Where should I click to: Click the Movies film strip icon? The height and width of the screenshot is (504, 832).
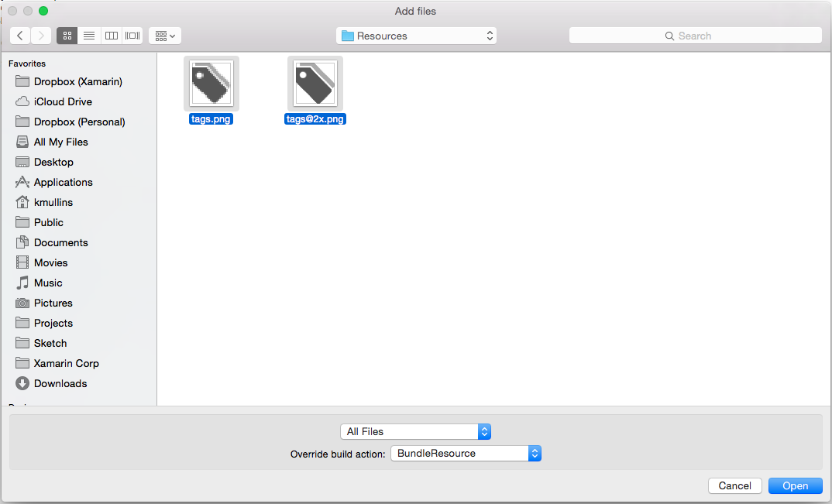point(22,262)
